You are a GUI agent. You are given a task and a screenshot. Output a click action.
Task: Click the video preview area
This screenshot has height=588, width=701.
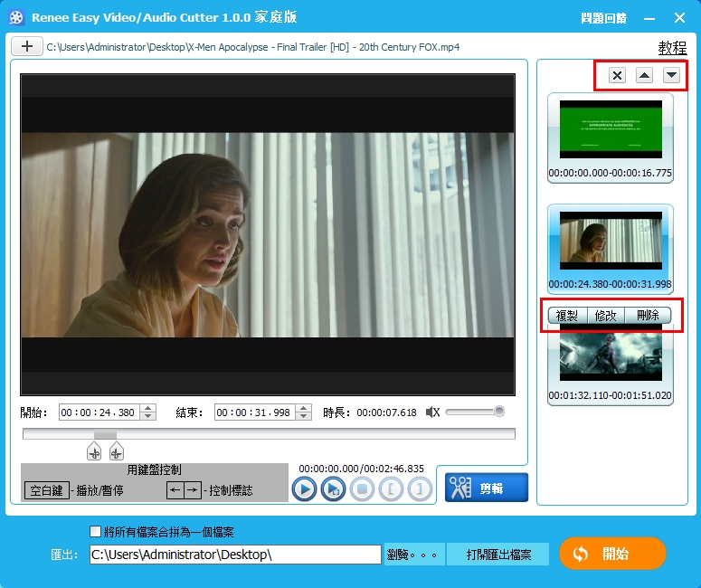click(268, 235)
